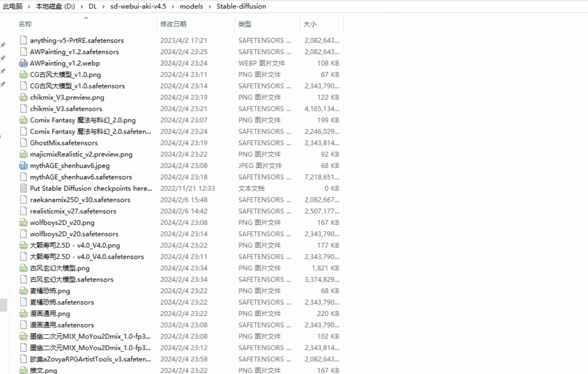This screenshot has width=588, height=374.
Task: Click the 2023/4/2 17:21 modified date
Action: coord(183,40)
